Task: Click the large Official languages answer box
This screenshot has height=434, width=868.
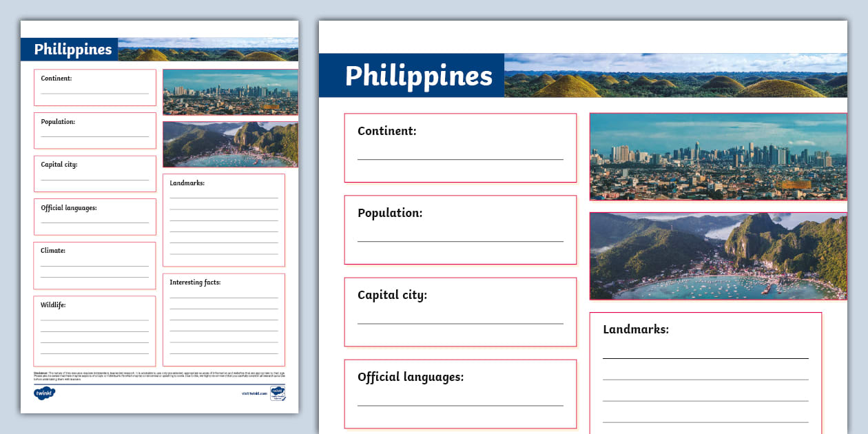Action: [x=460, y=393]
